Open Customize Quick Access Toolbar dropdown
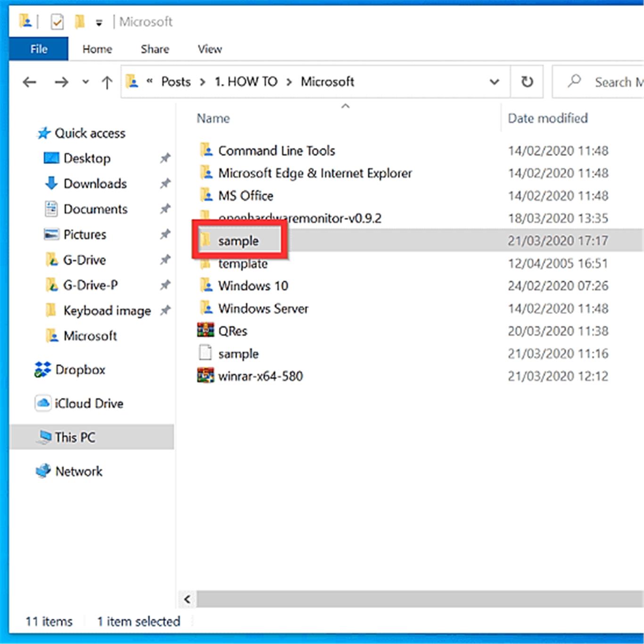 coord(99,23)
